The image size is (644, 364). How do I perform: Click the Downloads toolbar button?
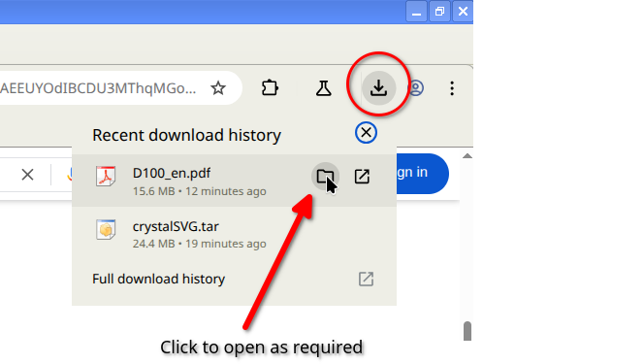[378, 88]
